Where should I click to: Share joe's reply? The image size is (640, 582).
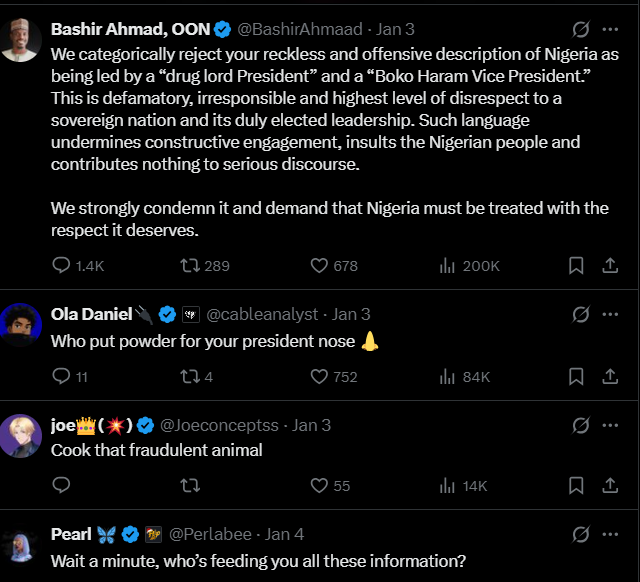(610, 485)
